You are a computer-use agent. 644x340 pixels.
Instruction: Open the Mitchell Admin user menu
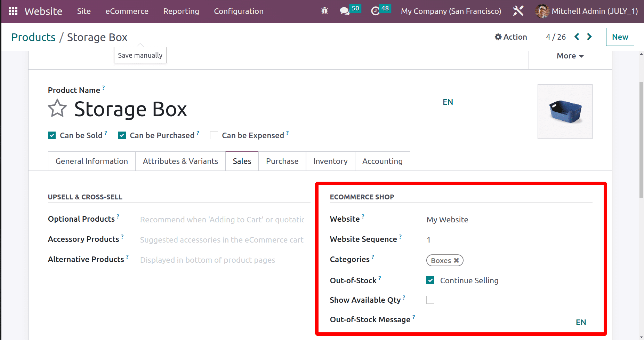[x=587, y=11]
